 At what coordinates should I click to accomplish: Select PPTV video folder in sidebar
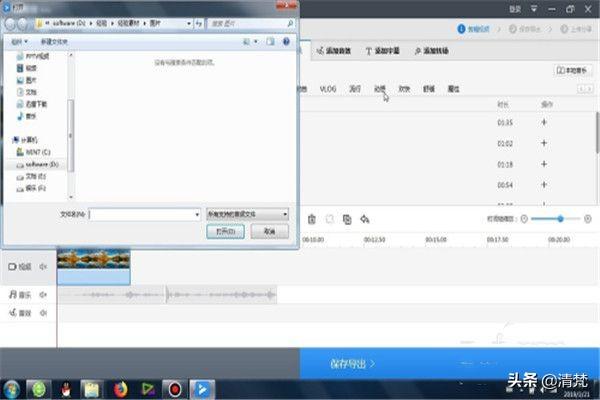click(33, 56)
